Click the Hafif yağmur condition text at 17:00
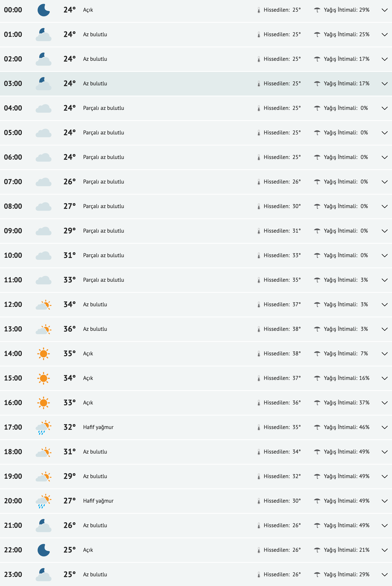 pos(98,427)
